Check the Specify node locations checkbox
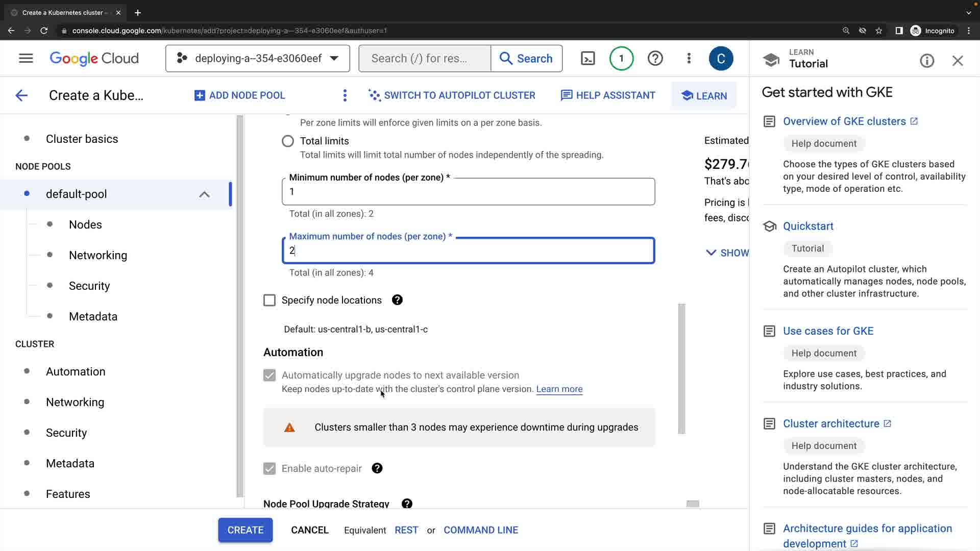 click(x=269, y=300)
